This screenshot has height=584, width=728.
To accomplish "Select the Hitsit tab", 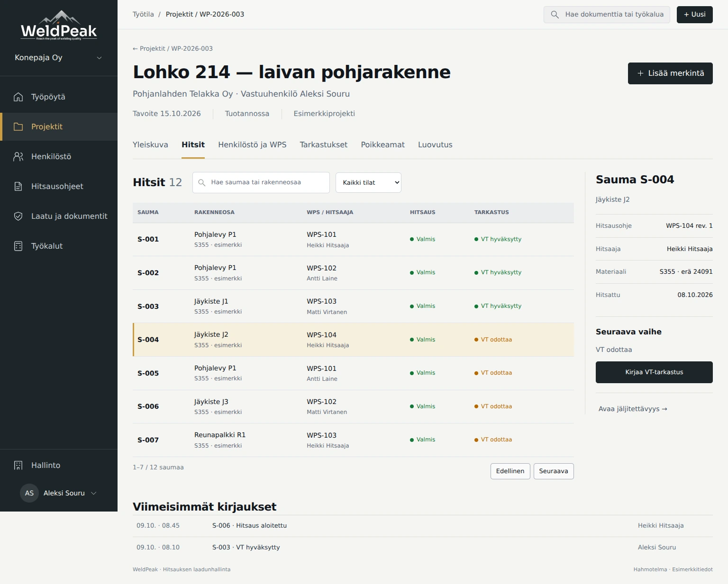I will click(193, 145).
